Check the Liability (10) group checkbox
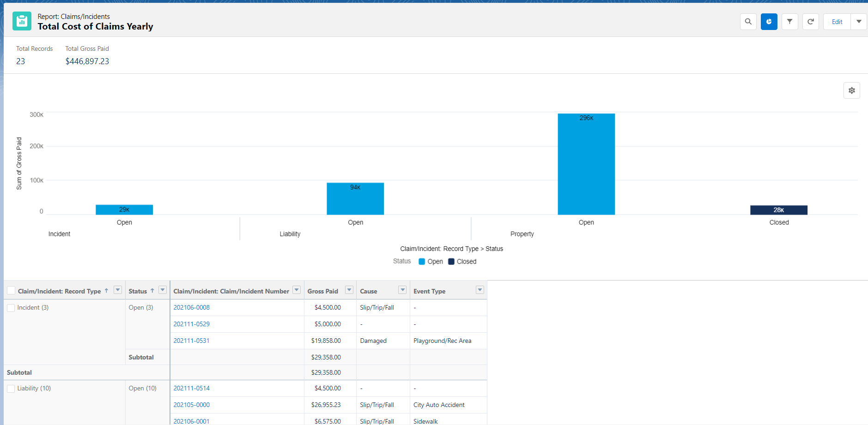Image resolution: width=868 pixels, height=425 pixels. tap(11, 389)
